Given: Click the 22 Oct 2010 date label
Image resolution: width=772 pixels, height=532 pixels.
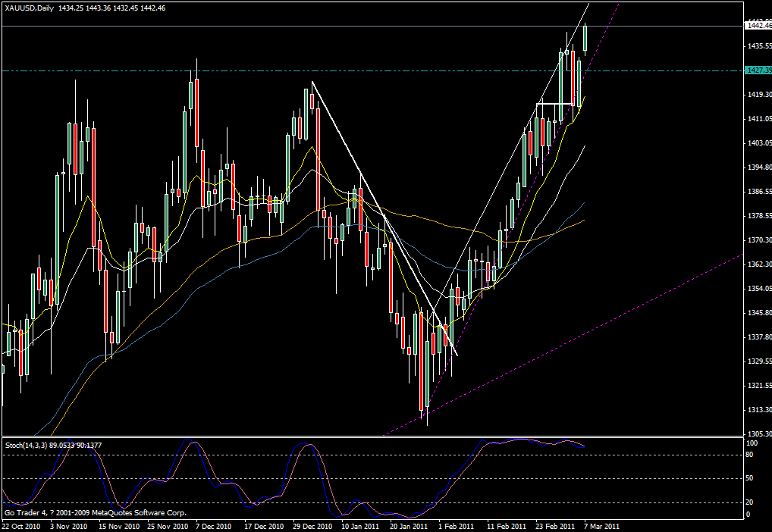Looking at the screenshot, I should click(20, 525).
